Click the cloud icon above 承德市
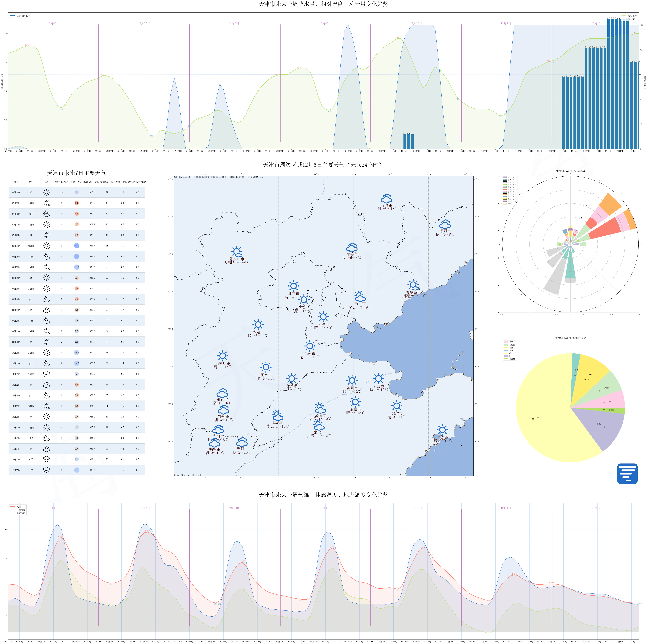647x644 pixels. point(352,248)
